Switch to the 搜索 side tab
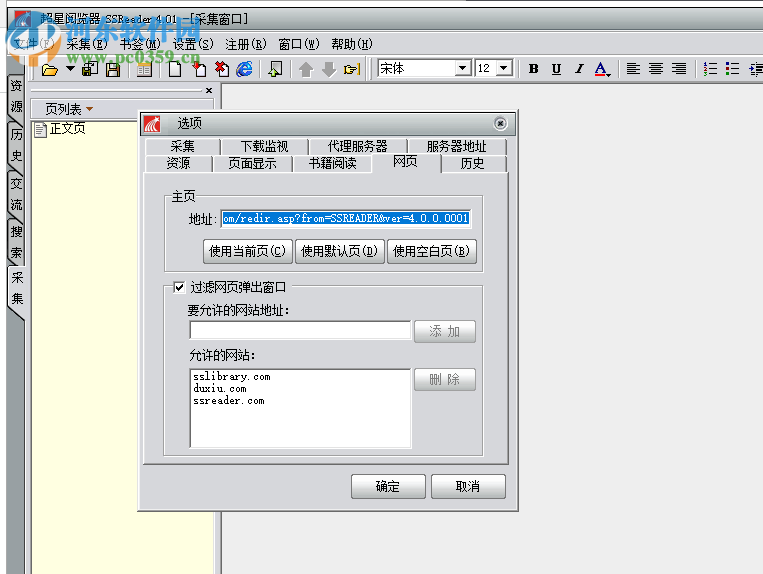 click(16, 242)
